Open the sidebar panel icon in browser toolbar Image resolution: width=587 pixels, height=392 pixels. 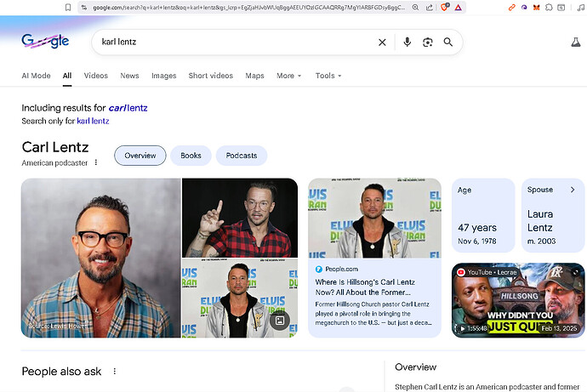pyautogui.click(x=561, y=7)
